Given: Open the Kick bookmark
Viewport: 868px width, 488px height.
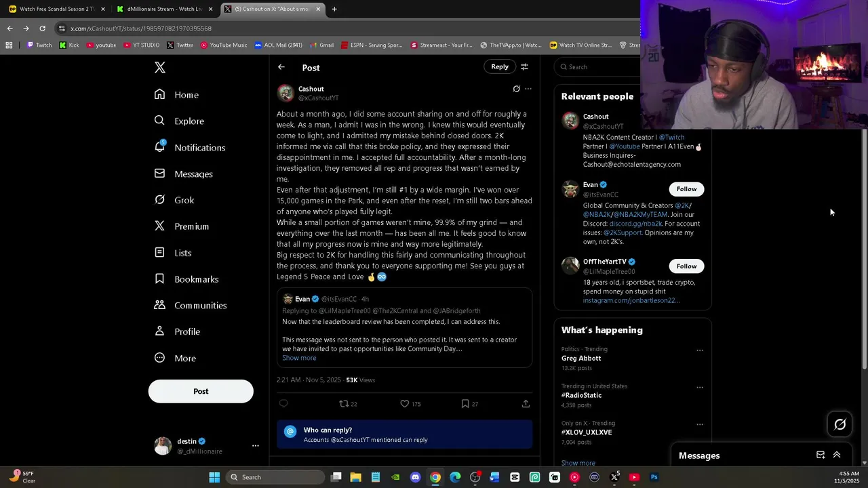Looking at the screenshot, I should coord(69,45).
